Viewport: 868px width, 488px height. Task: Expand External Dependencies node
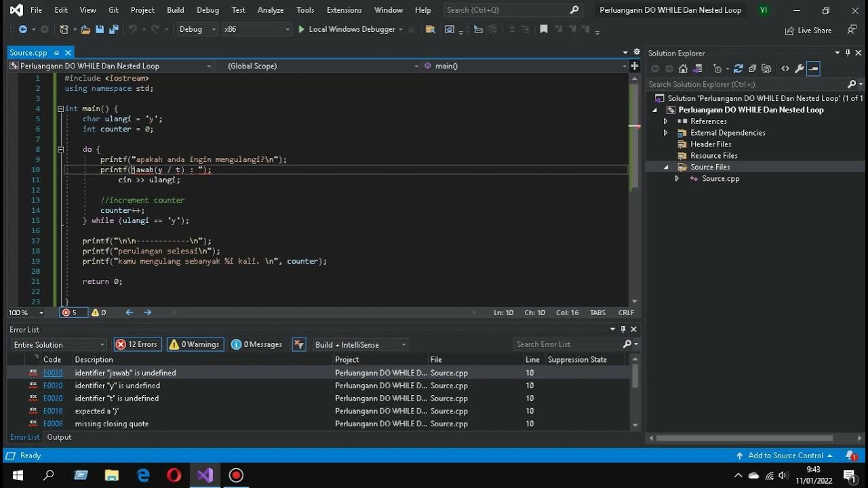665,133
